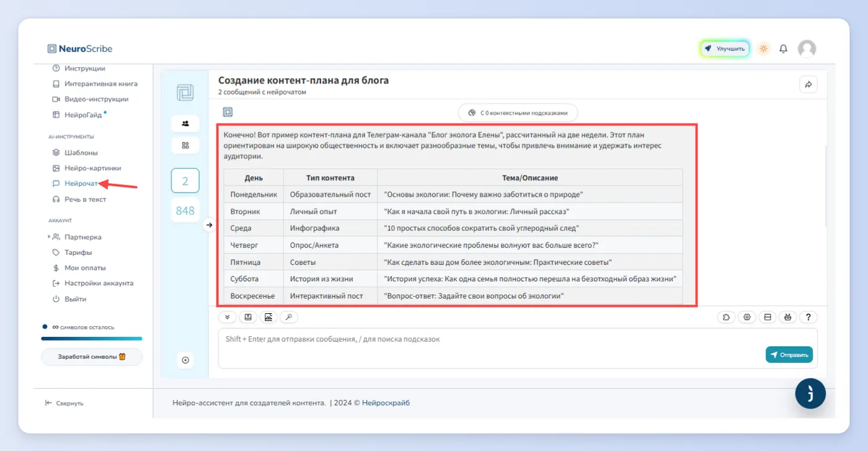Screen dimensions: 868x451
Task: Open Инструкции in the sidebar
Action: click(x=79, y=68)
